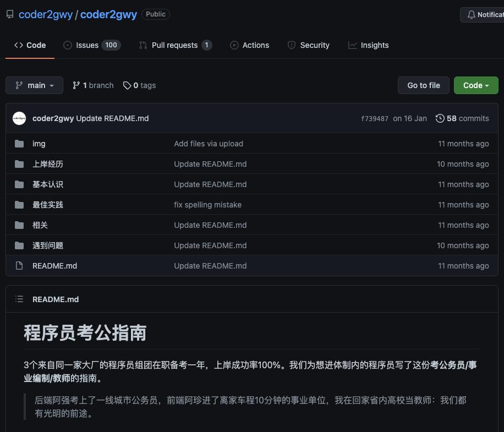Click the Code tab brackets icon
This screenshot has width=504, height=432.
pyautogui.click(x=19, y=45)
